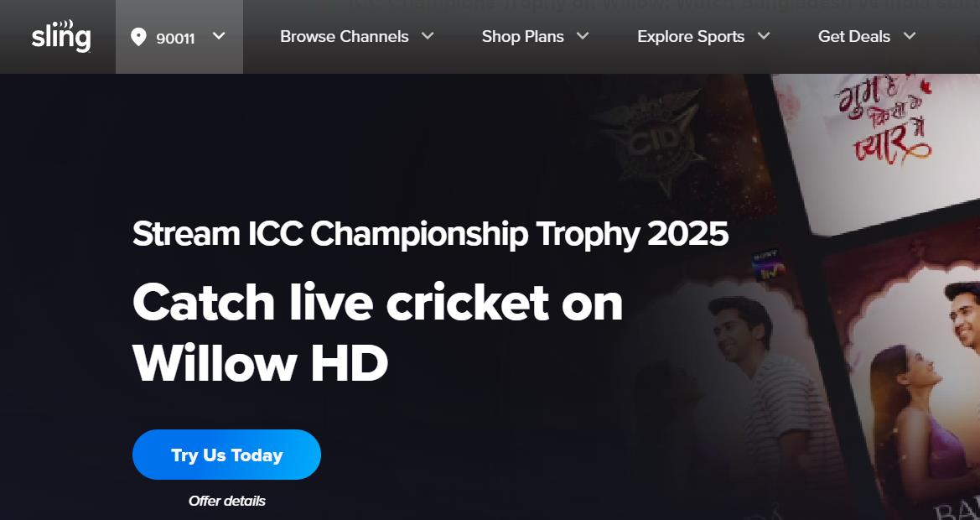Click the Catch live cricket headline
This screenshot has width=980, height=520.
(x=377, y=332)
